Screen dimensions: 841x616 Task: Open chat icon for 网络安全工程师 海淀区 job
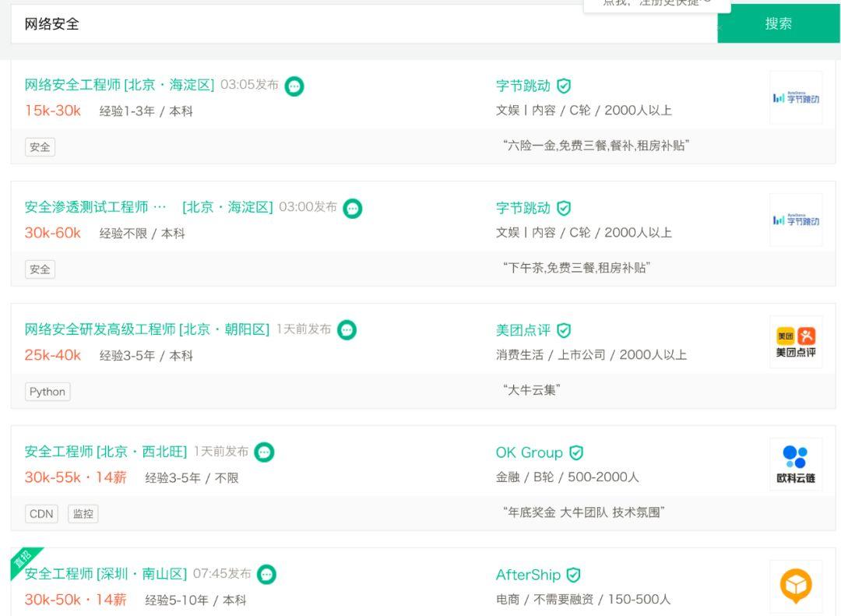click(x=294, y=86)
